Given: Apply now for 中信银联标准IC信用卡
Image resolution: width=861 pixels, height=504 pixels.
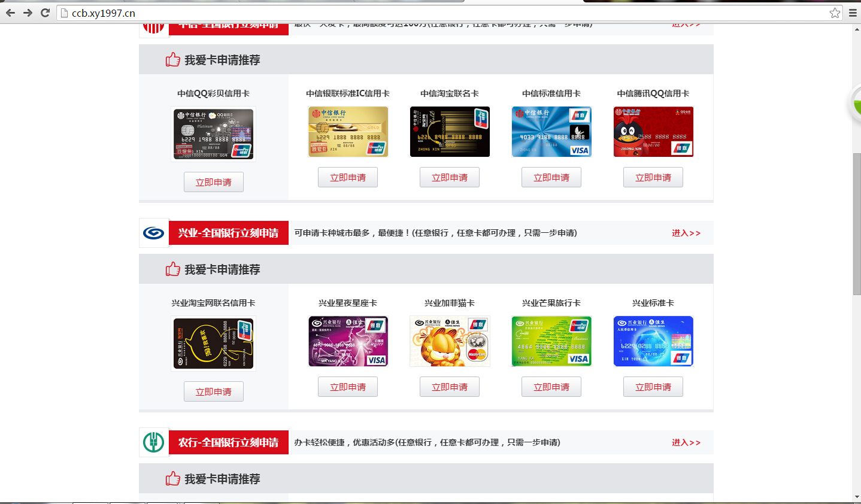Looking at the screenshot, I should 348,177.
